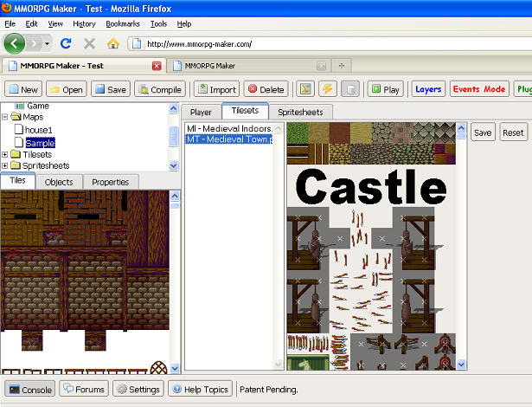
Task: Expand the Spritesheets folder in tree
Action: coord(4,165)
